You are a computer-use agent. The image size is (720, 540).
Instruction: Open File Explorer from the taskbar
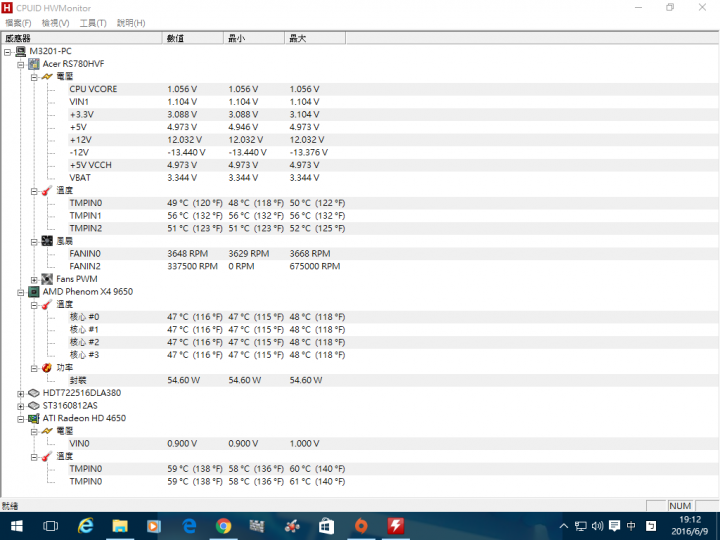tap(120, 526)
